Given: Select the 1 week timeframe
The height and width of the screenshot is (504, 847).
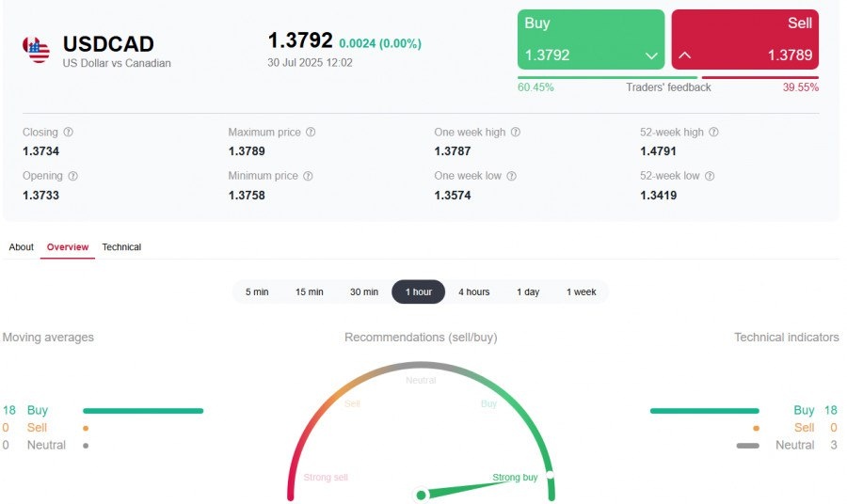Looking at the screenshot, I should (x=582, y=291).
